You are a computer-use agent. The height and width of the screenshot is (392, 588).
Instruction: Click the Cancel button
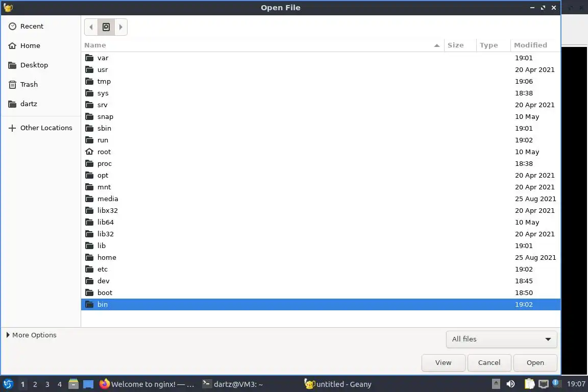[x=489, y=363]
